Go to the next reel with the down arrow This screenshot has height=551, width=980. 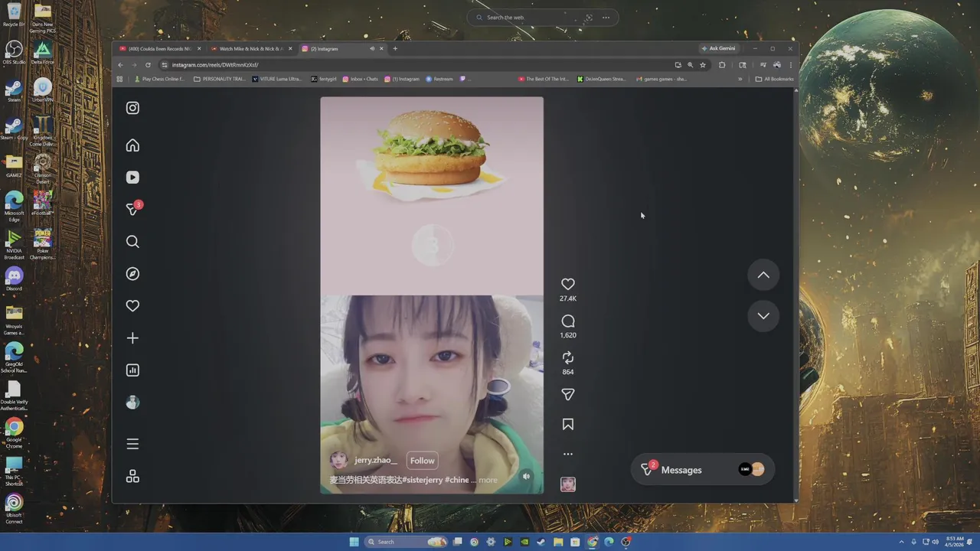(x=763, y=316)
